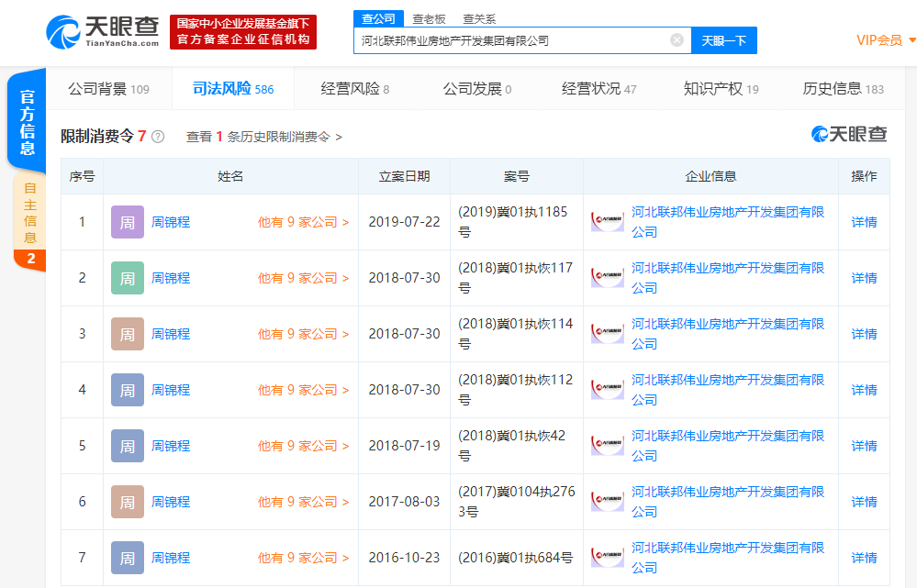Viewport: 917px width, 588px height.
Task: Click the TianYanCha logo in header
Action: 102,32
